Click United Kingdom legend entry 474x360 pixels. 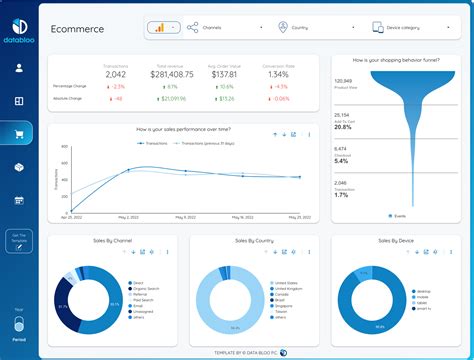(x=286, y=289)
